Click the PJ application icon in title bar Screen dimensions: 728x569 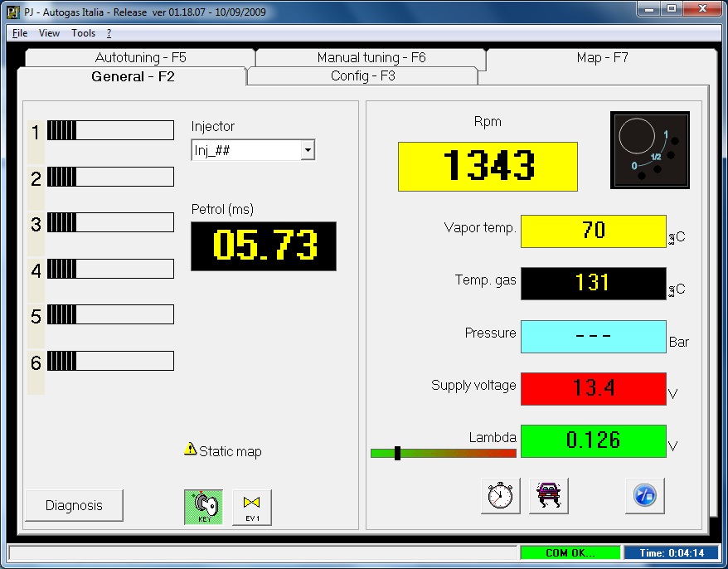coord(12,13)
